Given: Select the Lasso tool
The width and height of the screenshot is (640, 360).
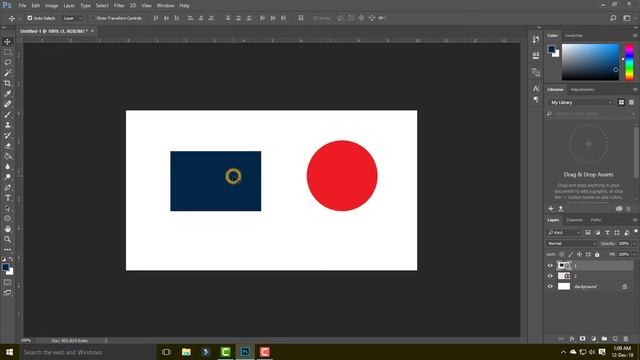Looking at the screenshot, I should pos(7,62).
